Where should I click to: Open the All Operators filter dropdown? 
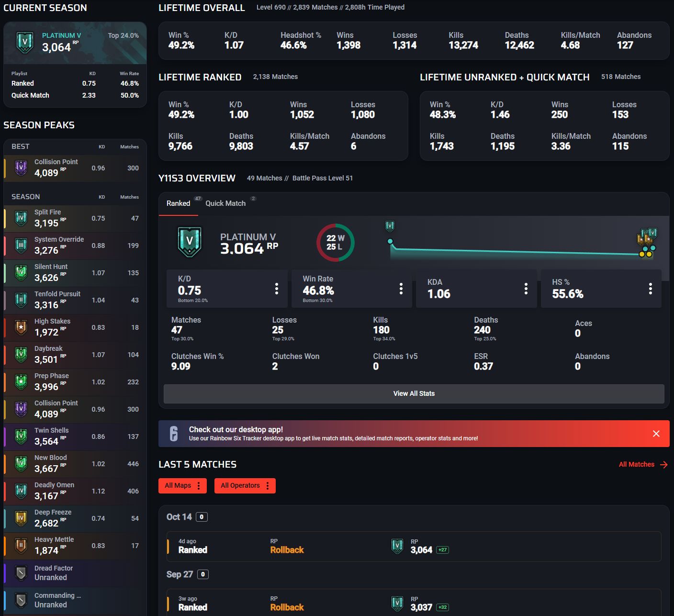(x=245, y=486)
